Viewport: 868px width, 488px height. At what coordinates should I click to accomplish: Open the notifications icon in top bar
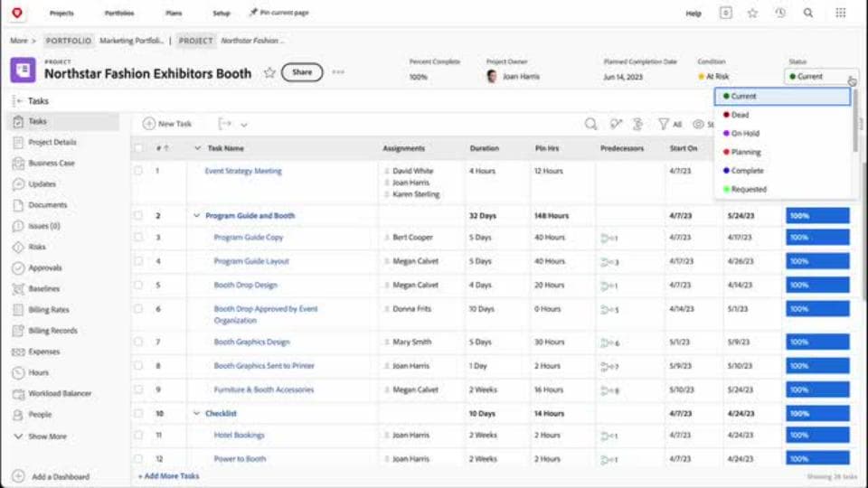[x=725, y=13]
